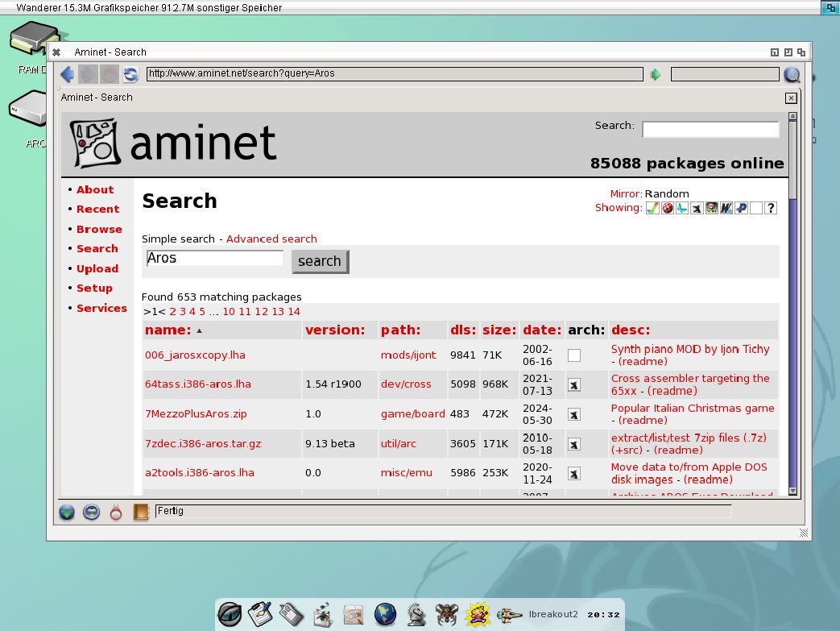Click arch checkbox for 006_jarosxcopy.lha row
The image size is (840, 631).
pyautogui.click(x=574, y=355)
